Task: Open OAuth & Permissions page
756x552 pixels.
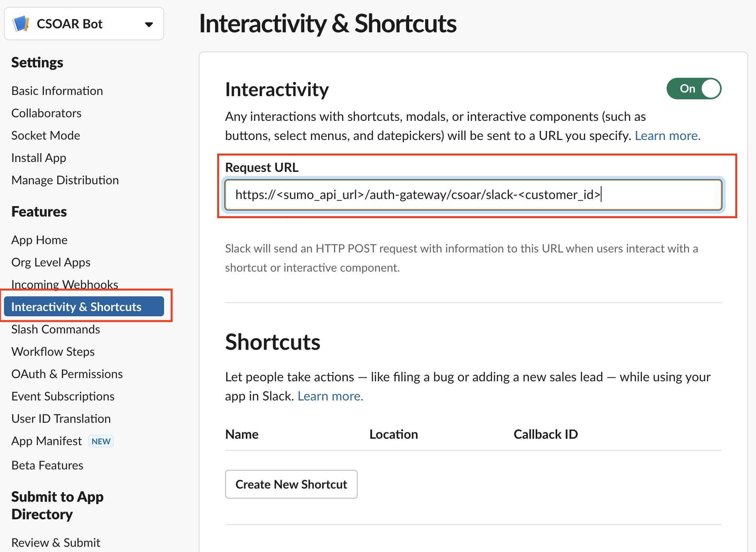Action: click(x=67, y=374)
